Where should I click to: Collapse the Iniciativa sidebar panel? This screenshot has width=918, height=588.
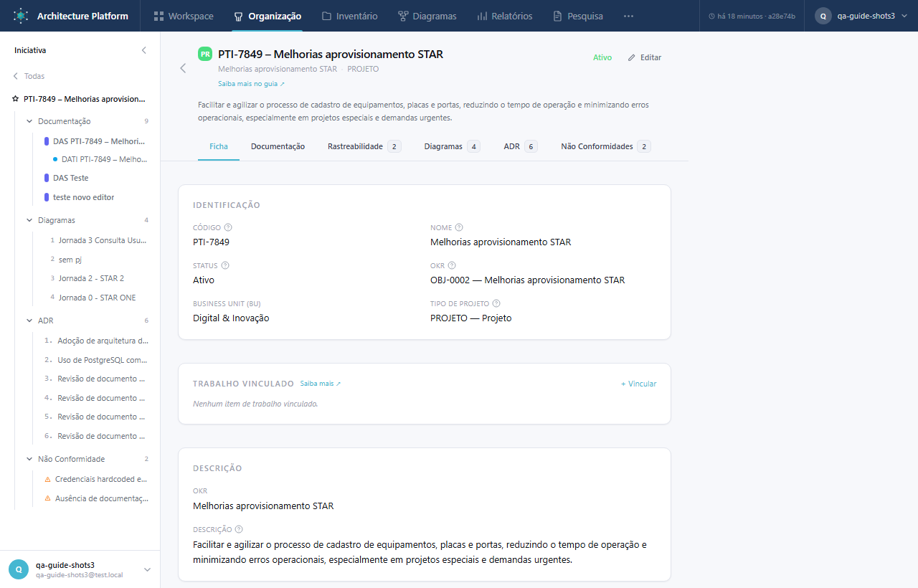[x=144, y=50]
